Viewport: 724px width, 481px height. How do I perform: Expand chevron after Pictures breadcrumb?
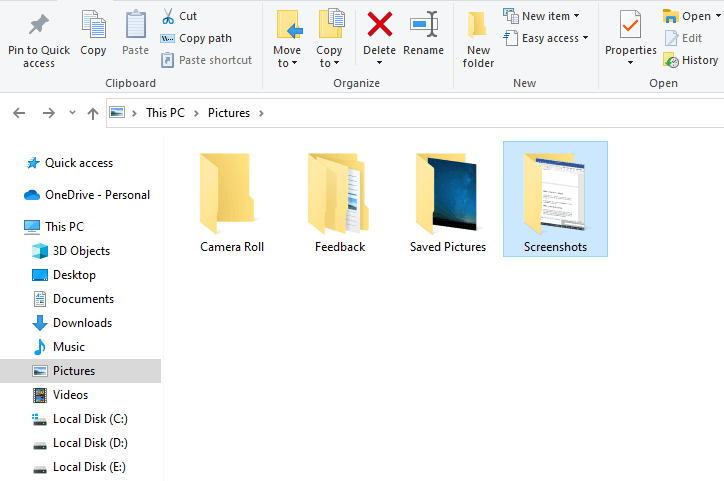pos(261,114)
